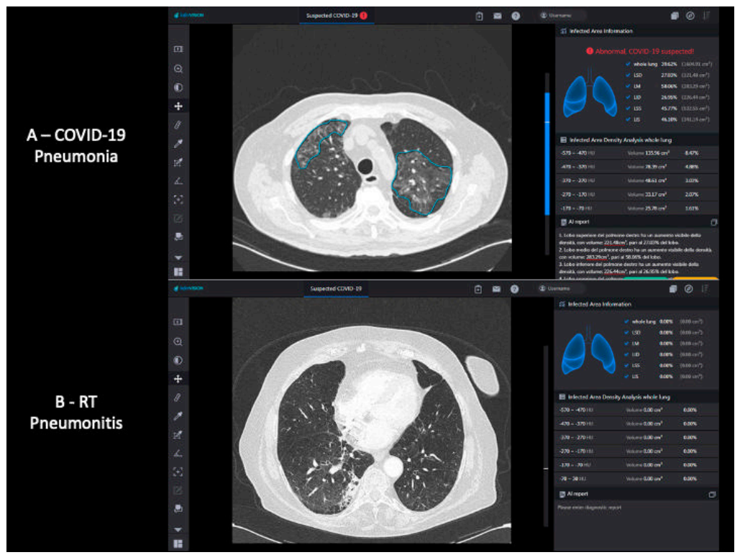Activate the pan move tool in lower viewer

pos(178,378)
